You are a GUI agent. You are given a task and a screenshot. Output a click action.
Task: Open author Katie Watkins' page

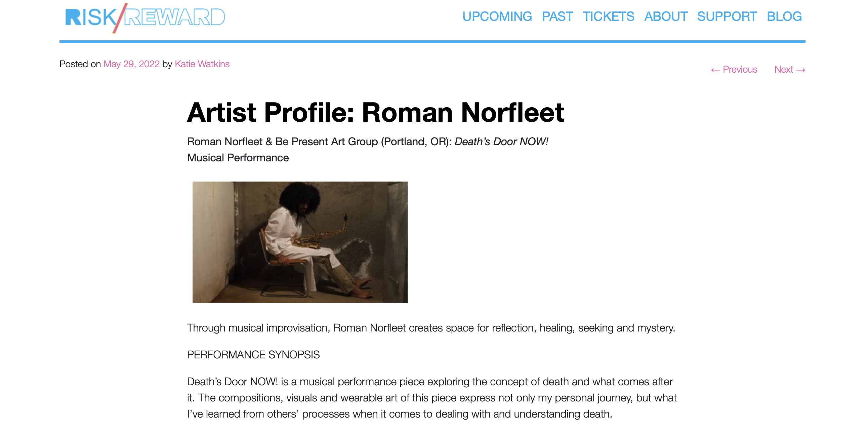(202, 64)
